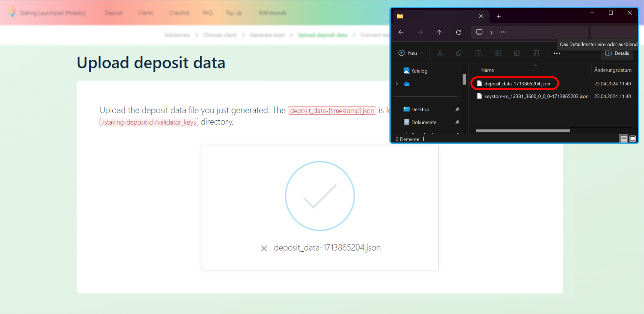The height and width of the screenshot is (314, 644).
Task: Click the Paste clipboard icon in Explorer toolbar
Action: 478,53
